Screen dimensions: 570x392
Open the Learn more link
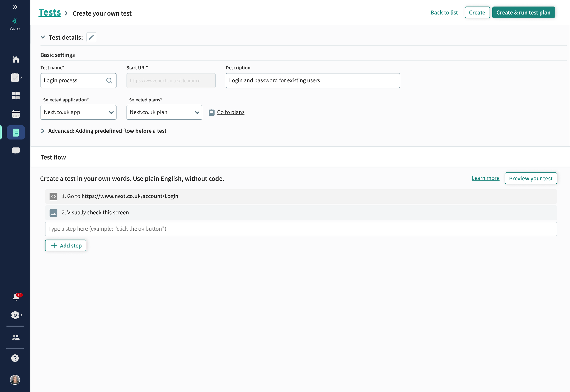click(x=485, y=178)
